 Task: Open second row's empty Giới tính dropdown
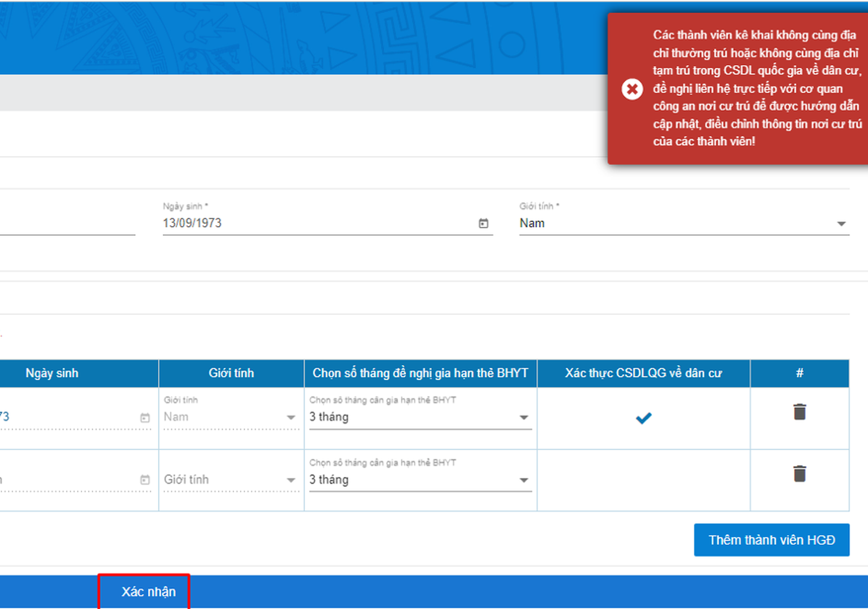[x=231, y=480]
